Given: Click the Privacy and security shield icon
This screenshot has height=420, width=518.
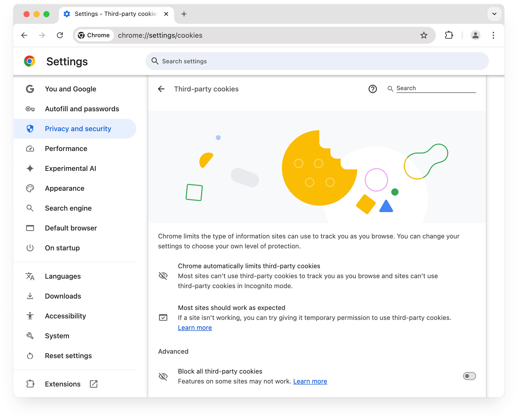Looking at the screenshot, I should [x=31, y=129].
